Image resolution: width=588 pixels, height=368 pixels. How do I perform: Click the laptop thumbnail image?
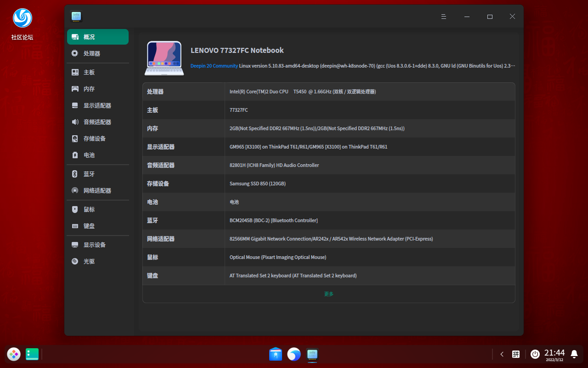164,58
